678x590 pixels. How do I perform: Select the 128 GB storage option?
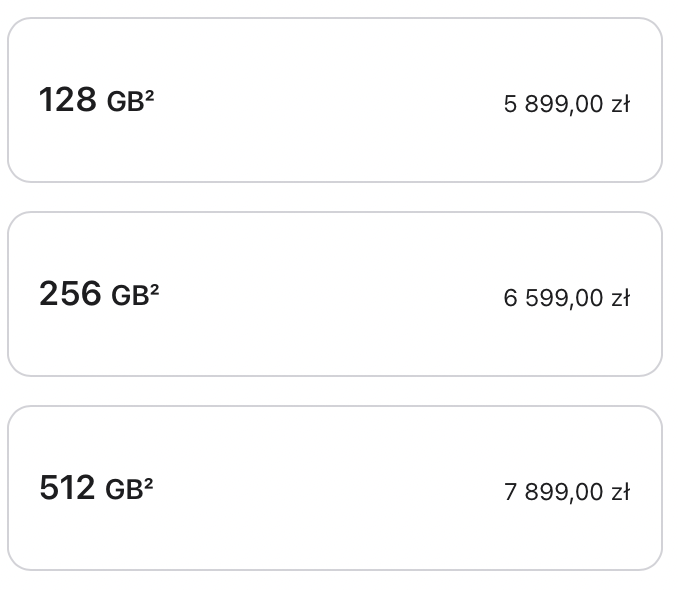(x=335, y=100)
